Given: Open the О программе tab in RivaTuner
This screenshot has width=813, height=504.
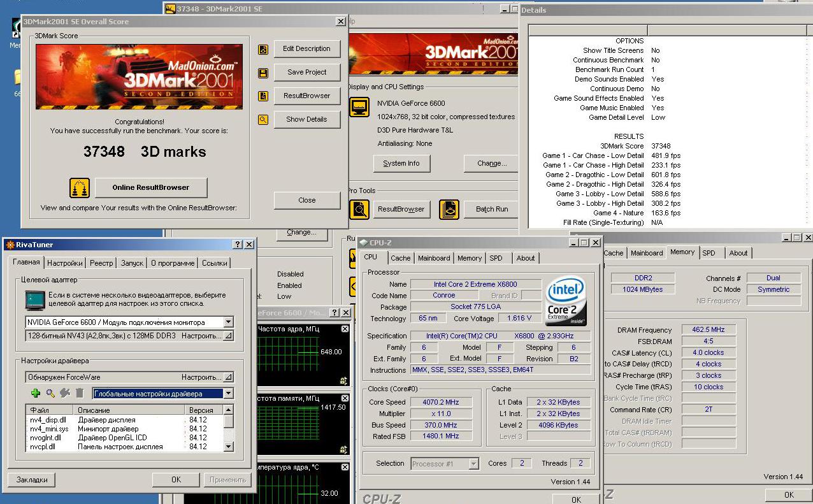Looking at the screenshot, I should pos(173,263).
